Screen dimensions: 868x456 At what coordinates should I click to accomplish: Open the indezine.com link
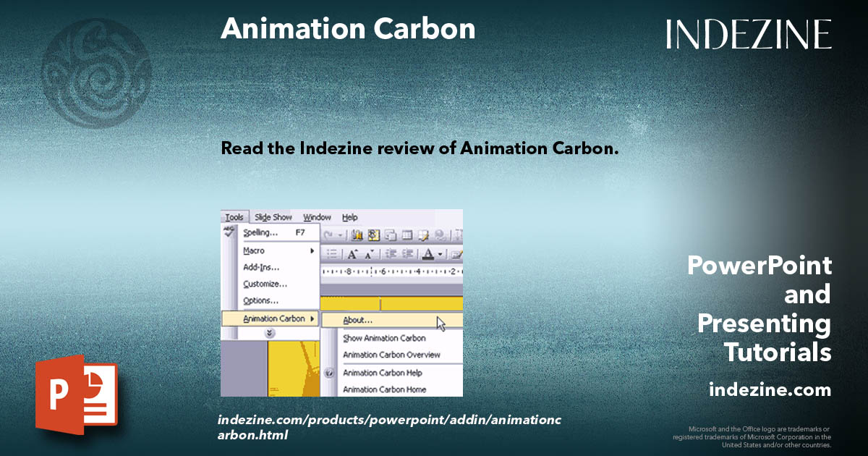[772, 389]
